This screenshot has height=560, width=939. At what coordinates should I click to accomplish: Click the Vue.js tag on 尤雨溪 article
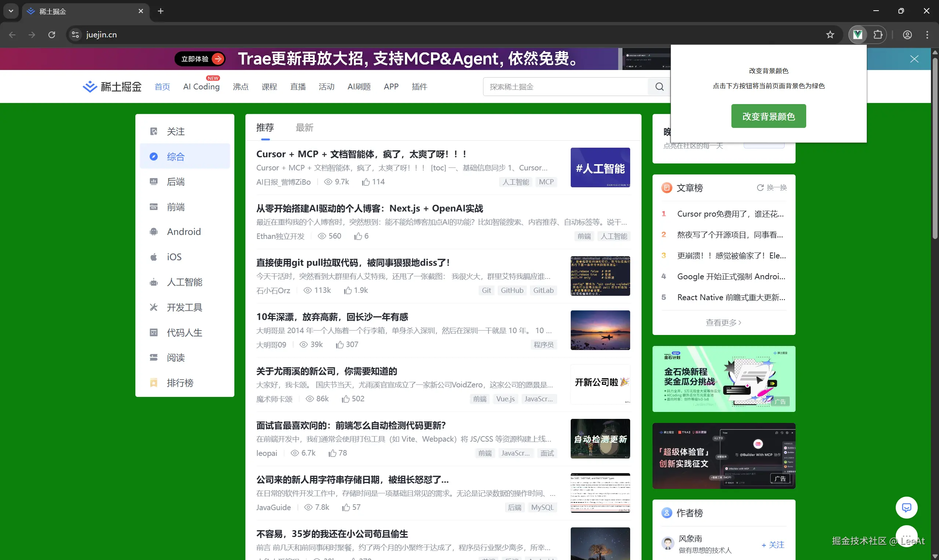click(505, 399)
